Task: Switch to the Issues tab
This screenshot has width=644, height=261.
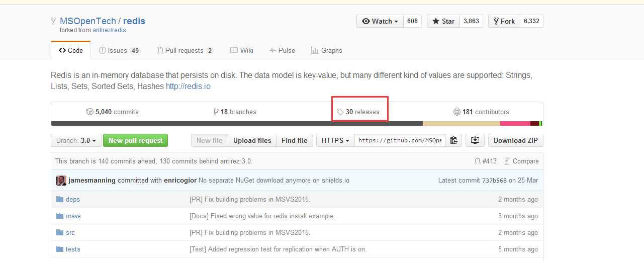Action: (120, 50)
